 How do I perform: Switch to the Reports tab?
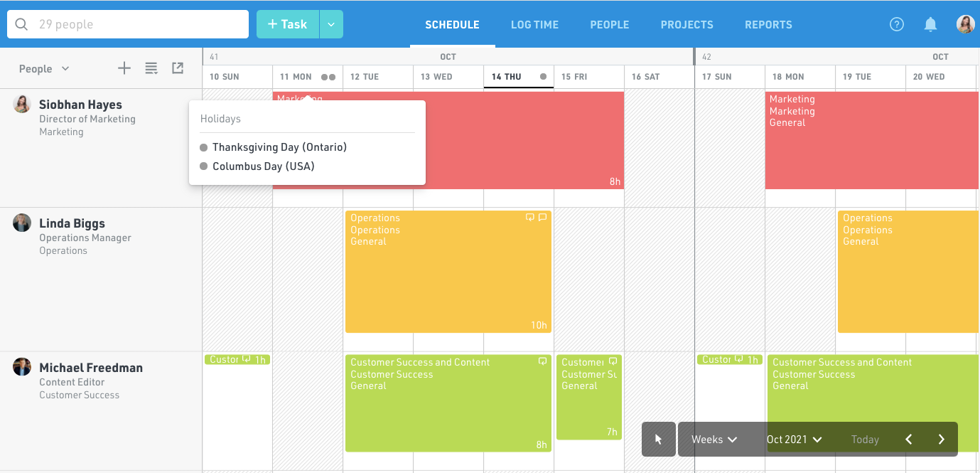pyautogui.click(x=768, y=25)
